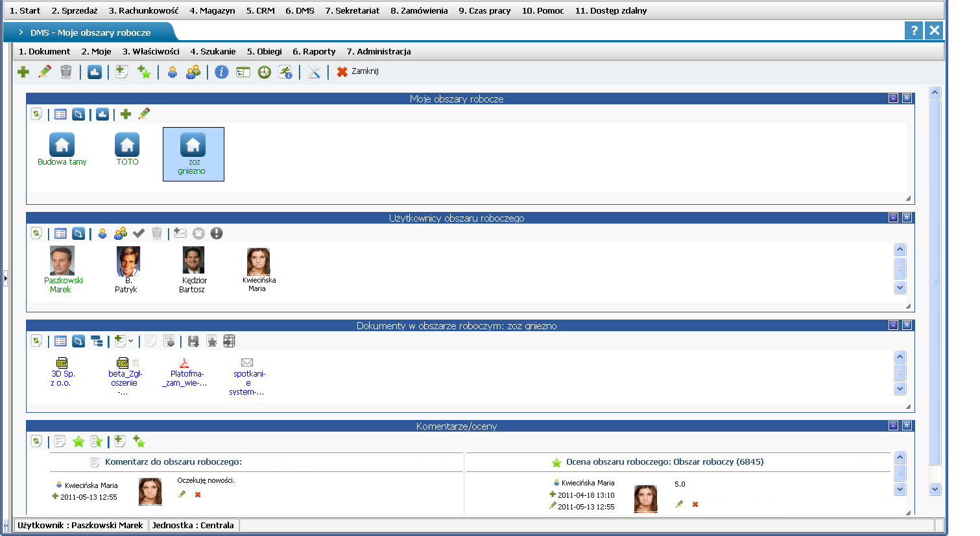
Task: Click the add rating plus-star icon in Komentarze panel
Action: click(139, 441)
